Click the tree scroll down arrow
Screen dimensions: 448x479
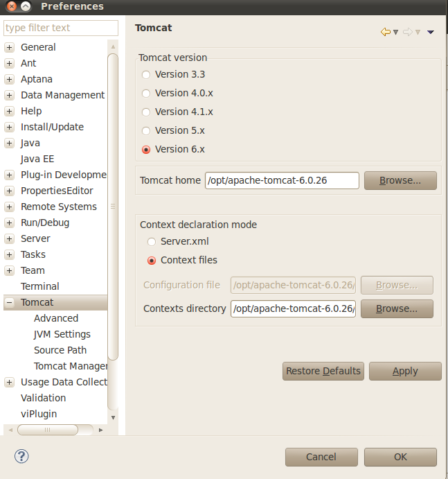[x=113, y=417]
